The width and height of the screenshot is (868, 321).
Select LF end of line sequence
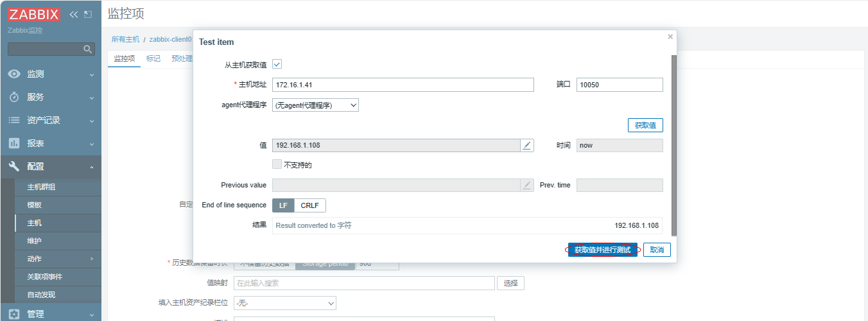click(x=283, y=205)
